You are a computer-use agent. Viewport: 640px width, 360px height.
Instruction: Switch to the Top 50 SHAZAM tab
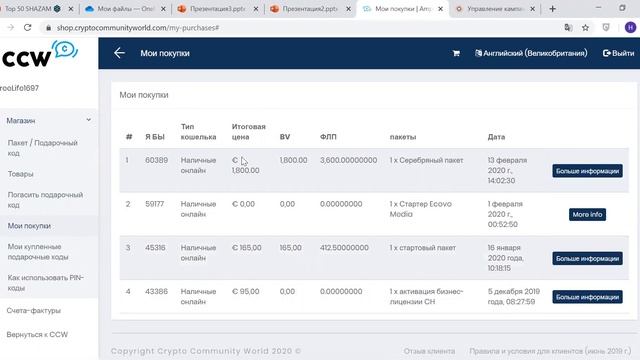tap(33, 9)
